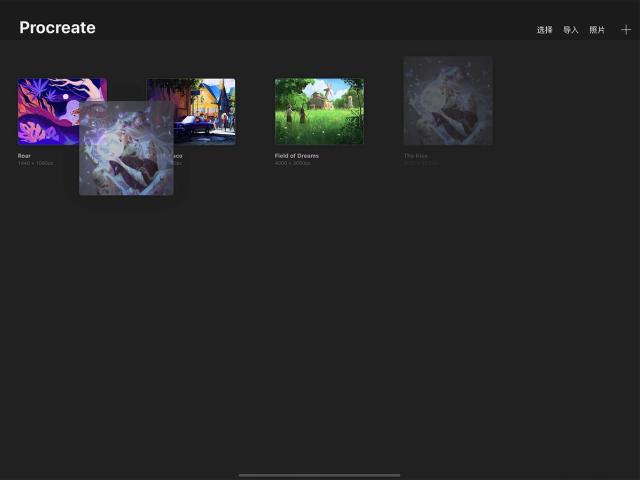Select the faded The Kiss placeholder thumbnail
This screenshot has width=640, height=480.
448,101
